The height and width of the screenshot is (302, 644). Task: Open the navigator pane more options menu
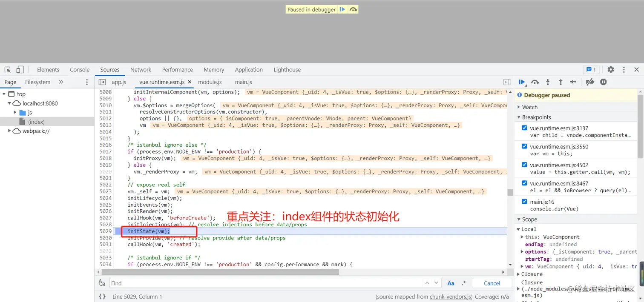(87, 82)
